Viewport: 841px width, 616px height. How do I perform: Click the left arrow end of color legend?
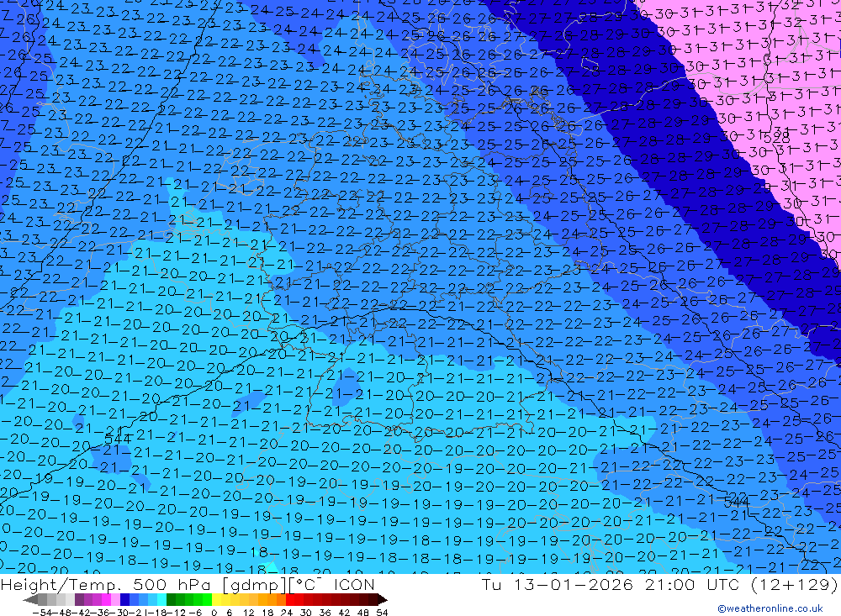[30, 599]
